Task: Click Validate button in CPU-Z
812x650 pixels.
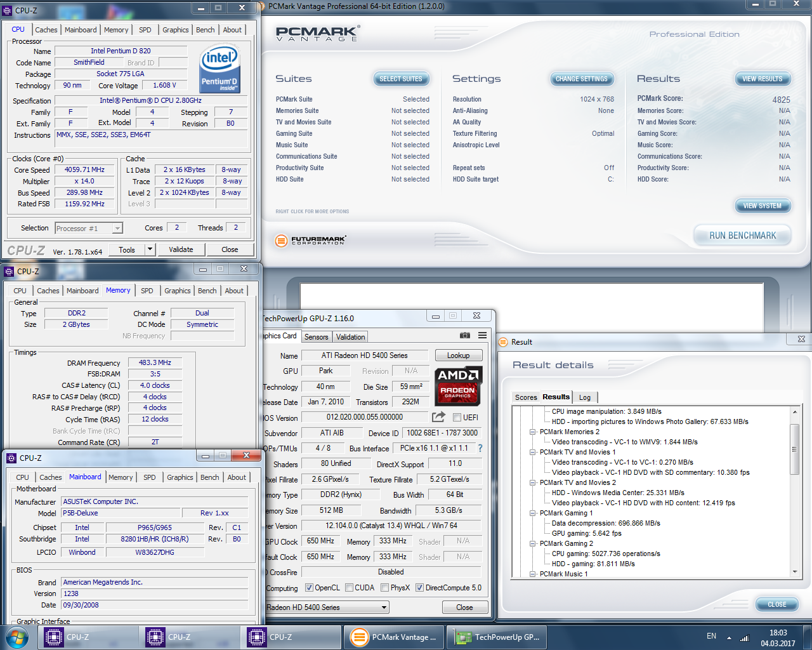Action: click(181, 249)
